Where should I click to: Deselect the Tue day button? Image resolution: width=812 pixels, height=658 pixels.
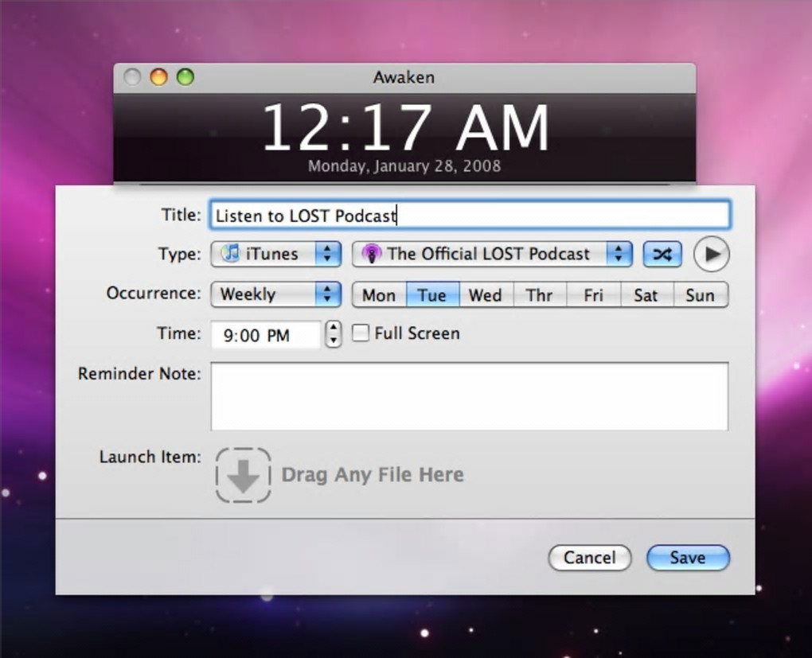pyautogui.click(x=433, y=295)
